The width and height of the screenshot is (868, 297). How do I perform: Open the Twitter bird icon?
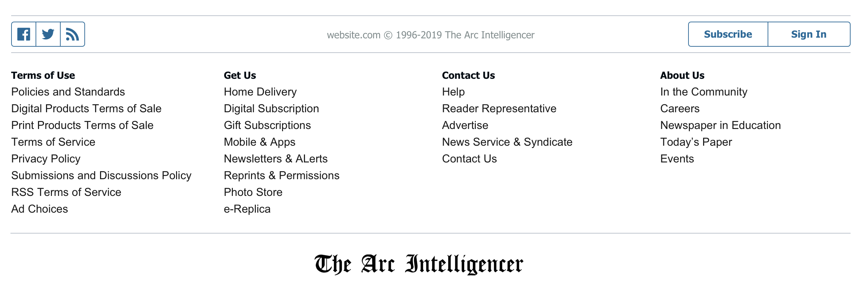point(48,34)
